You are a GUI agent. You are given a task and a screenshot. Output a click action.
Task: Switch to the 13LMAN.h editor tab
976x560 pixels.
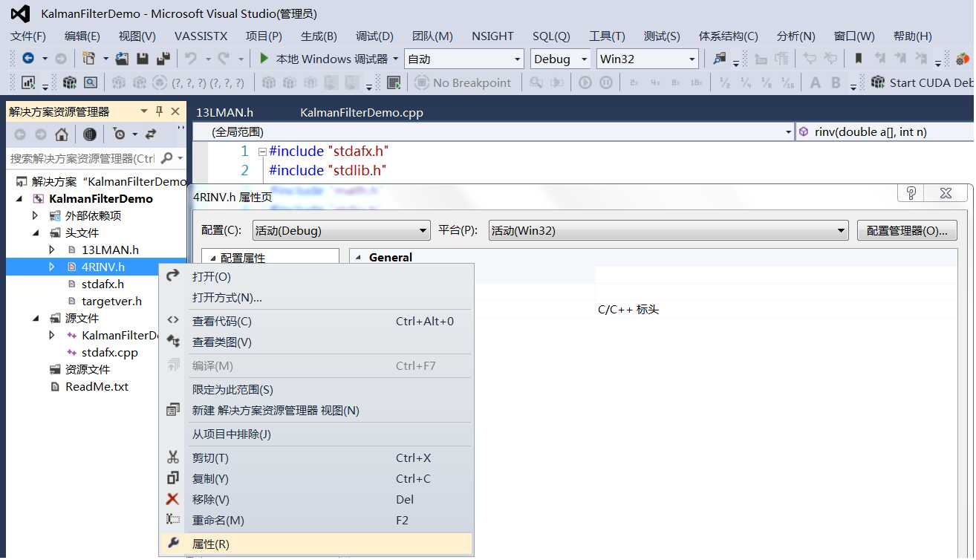point(224,112)
